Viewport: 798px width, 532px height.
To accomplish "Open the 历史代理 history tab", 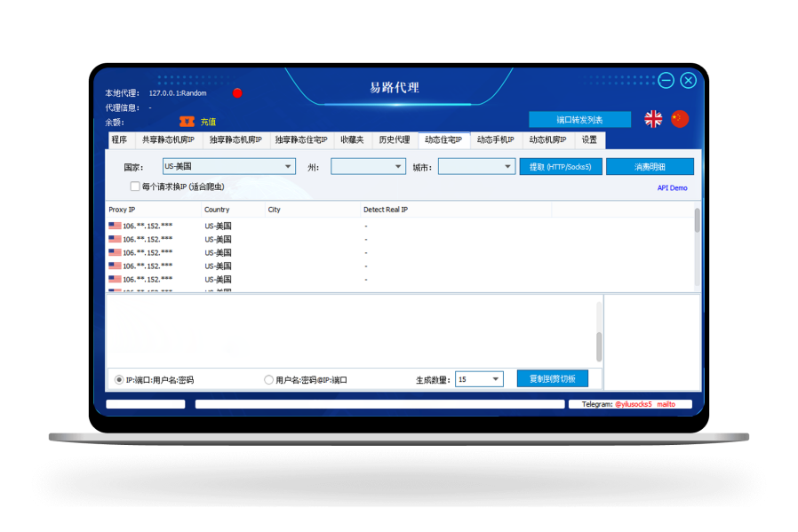I will [395, 139].
